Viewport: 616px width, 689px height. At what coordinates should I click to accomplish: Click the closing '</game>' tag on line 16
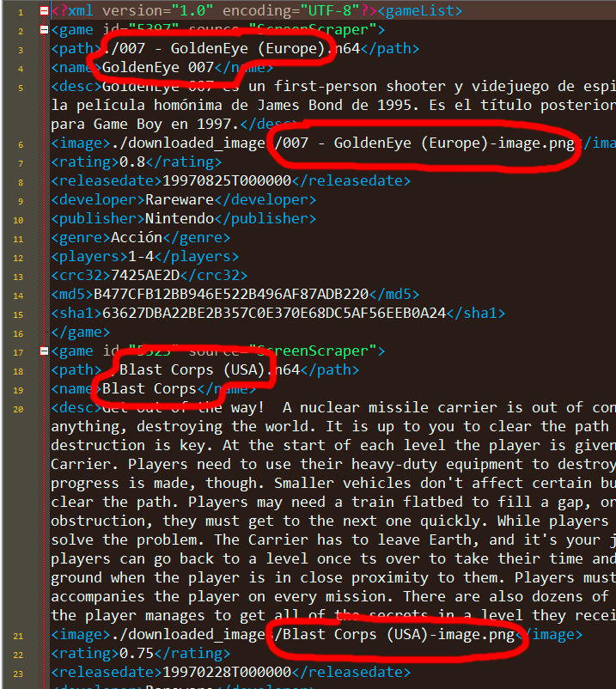pos(81,332)
